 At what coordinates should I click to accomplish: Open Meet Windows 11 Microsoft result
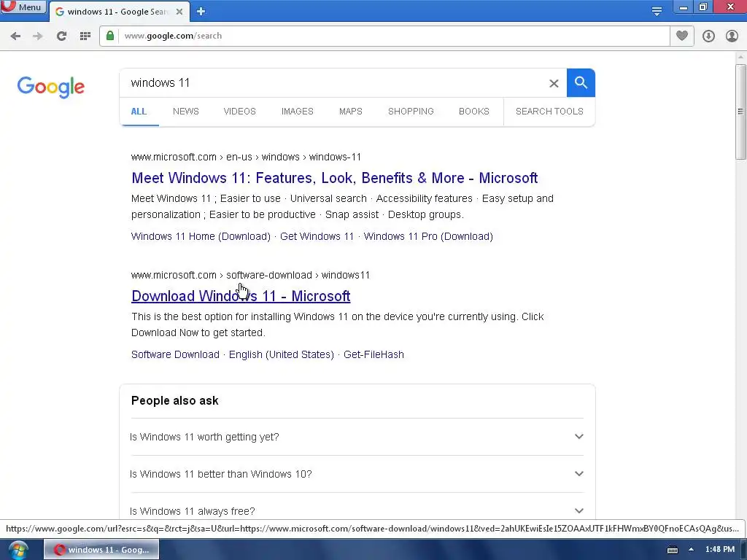click(334, 178)
